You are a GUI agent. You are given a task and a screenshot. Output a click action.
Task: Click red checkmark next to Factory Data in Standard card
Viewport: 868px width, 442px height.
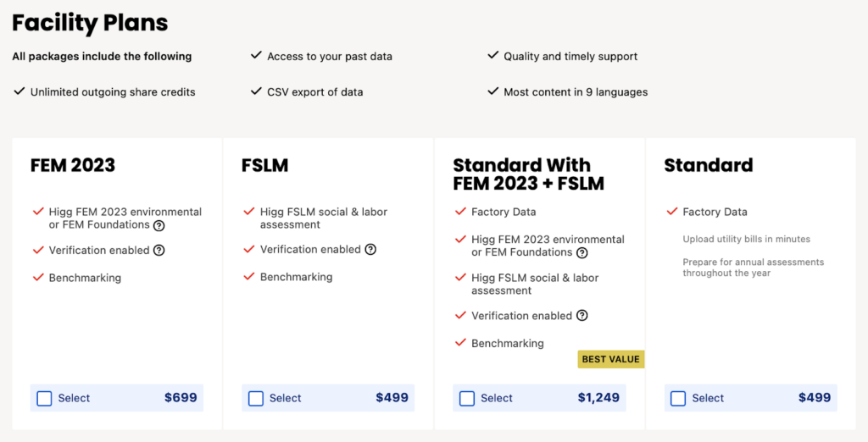coord(672,212)
